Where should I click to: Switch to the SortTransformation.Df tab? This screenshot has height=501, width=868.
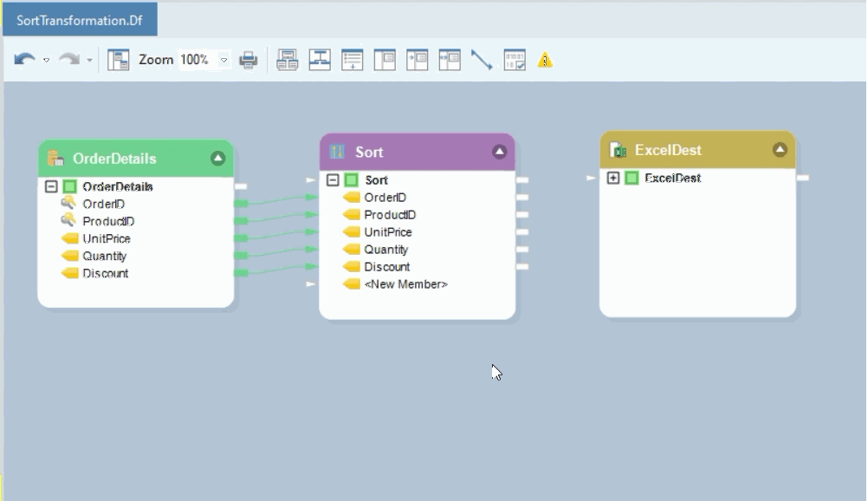(x=80, y=20)
